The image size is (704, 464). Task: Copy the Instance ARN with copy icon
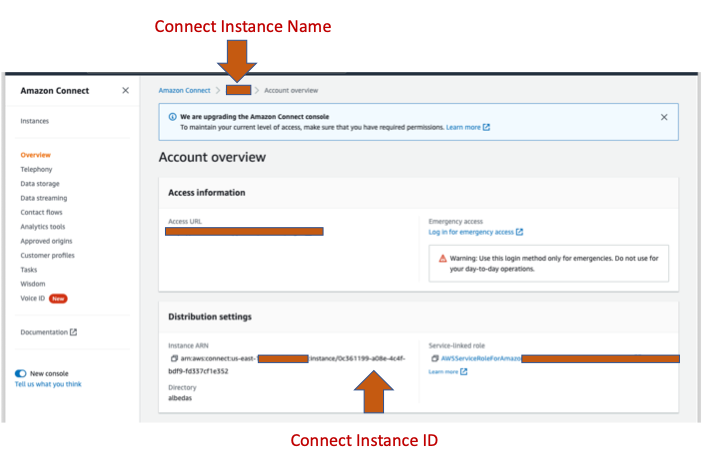coord(174,358)
